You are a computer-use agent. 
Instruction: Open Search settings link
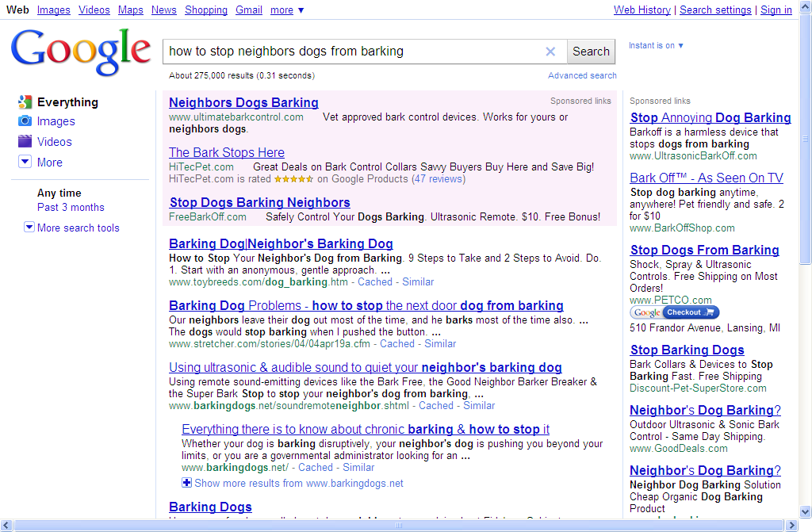715,10
